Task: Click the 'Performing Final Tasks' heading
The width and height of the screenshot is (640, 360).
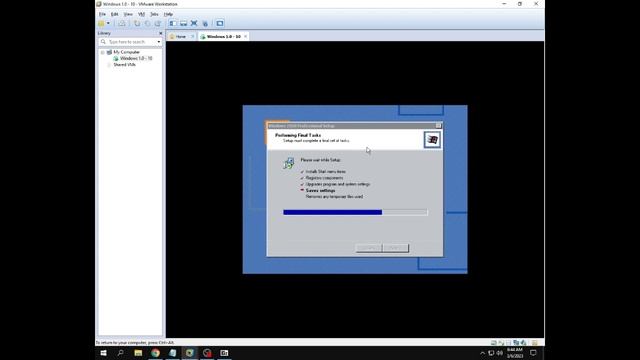Action: click(x=298, y=135)
